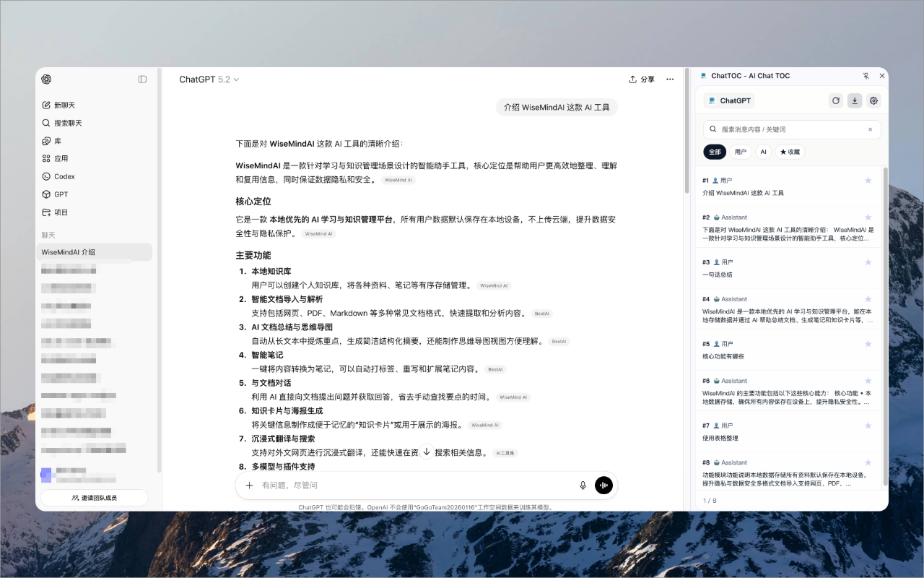Export messages via the ChatTOC download icon
Image resolution: width=924 pixels, height=578 pixels.
click(x=854, y=100)
